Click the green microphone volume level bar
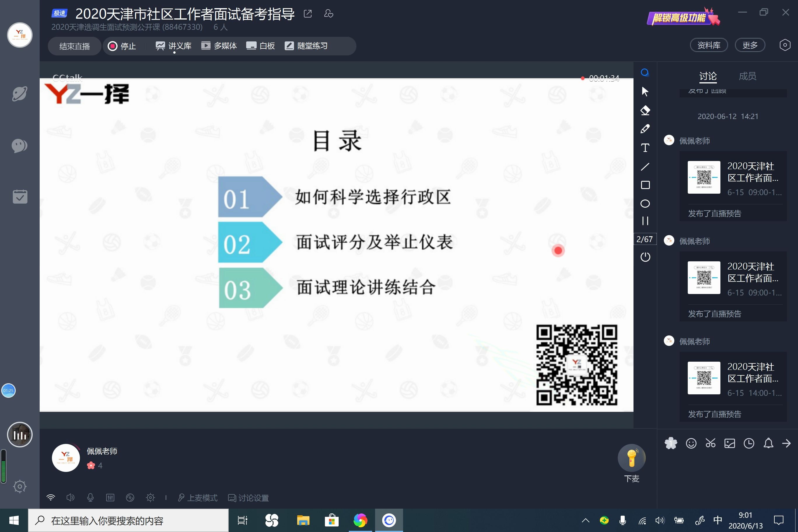The height and width of the screenshot is (532, 798). 3,466
